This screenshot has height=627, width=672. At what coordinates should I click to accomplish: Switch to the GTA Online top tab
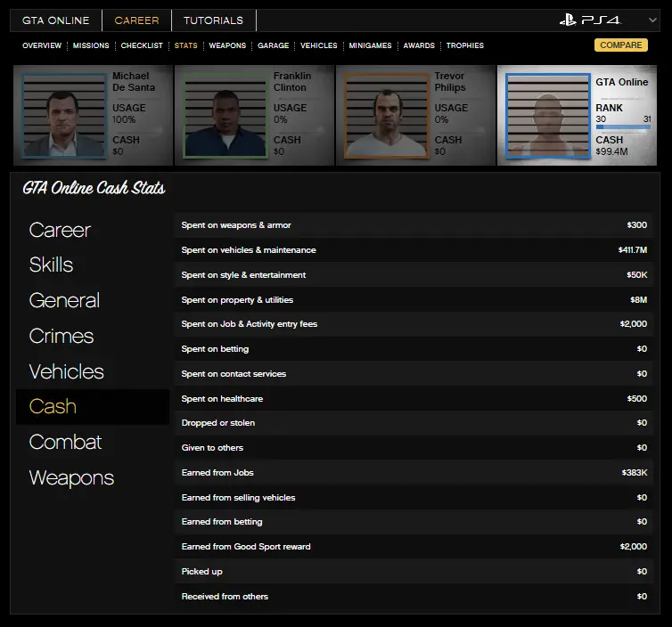click(55, 20)
